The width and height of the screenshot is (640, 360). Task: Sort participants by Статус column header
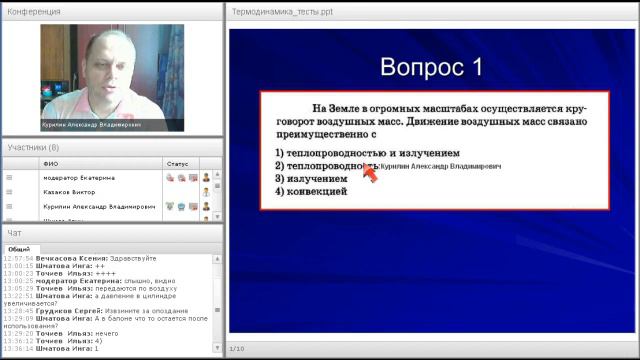pos(181,164)
